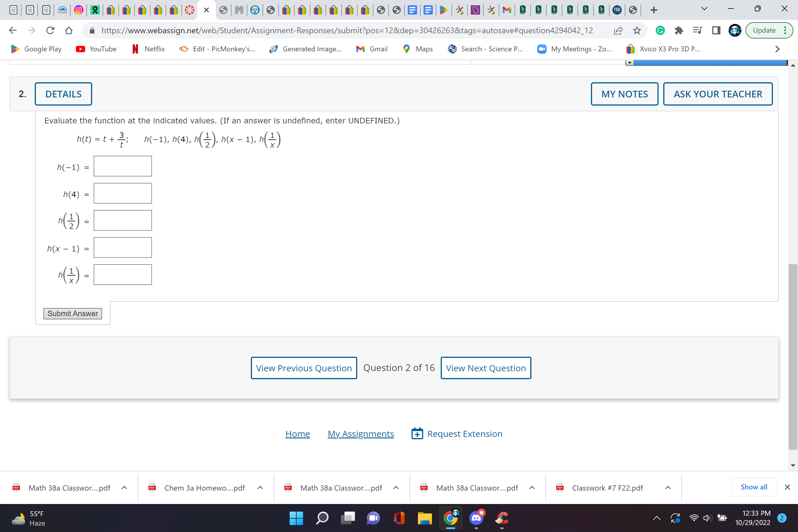Click the Submit Answer button

click(x=73, y=314)
